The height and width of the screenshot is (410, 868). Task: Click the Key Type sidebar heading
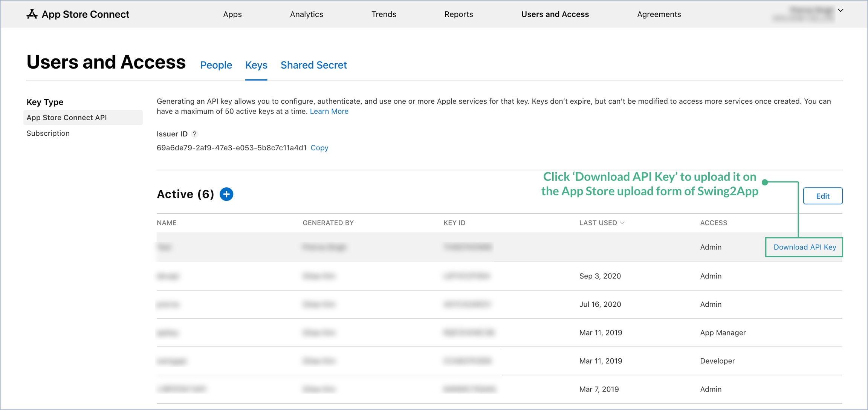pos(45,102)
